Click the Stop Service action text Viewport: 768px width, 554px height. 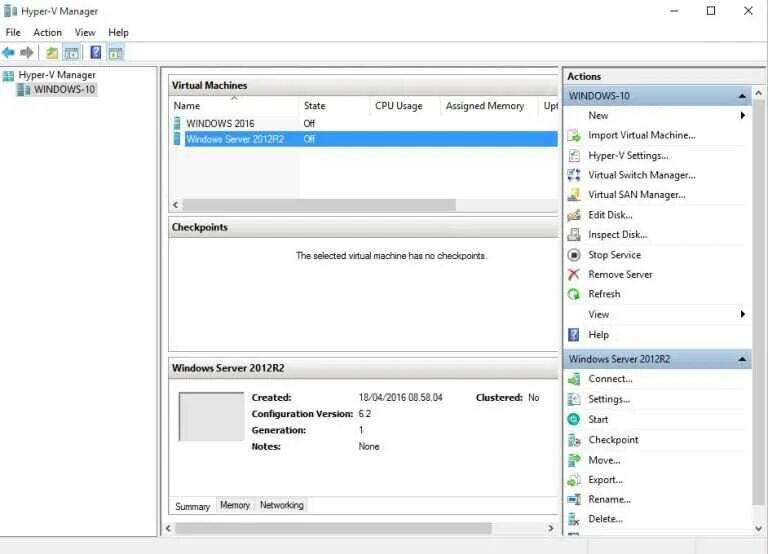pyautogui.click(x=614, y=255)
